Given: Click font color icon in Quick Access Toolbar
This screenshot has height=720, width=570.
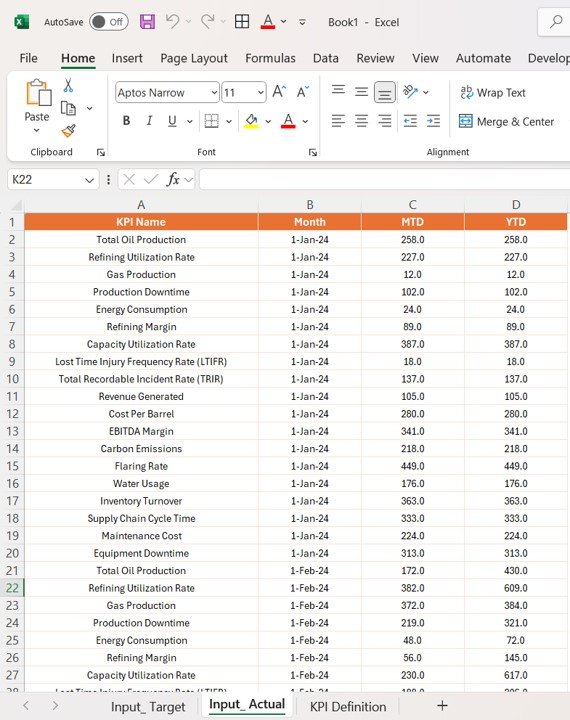Looking at the screenshot, I should tap(268, 22).
